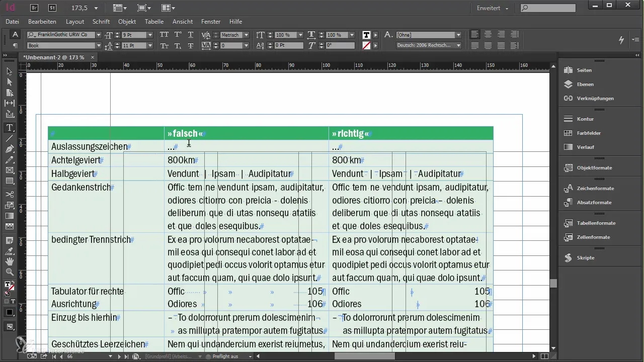Open the Farbfelder panel

[x=589, y=133]
